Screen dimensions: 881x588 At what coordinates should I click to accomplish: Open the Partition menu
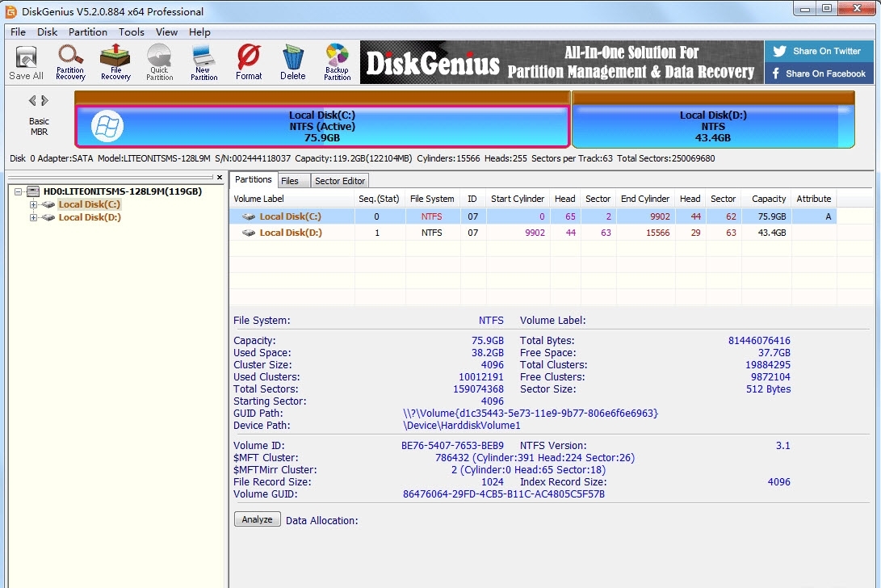point(88,32)
